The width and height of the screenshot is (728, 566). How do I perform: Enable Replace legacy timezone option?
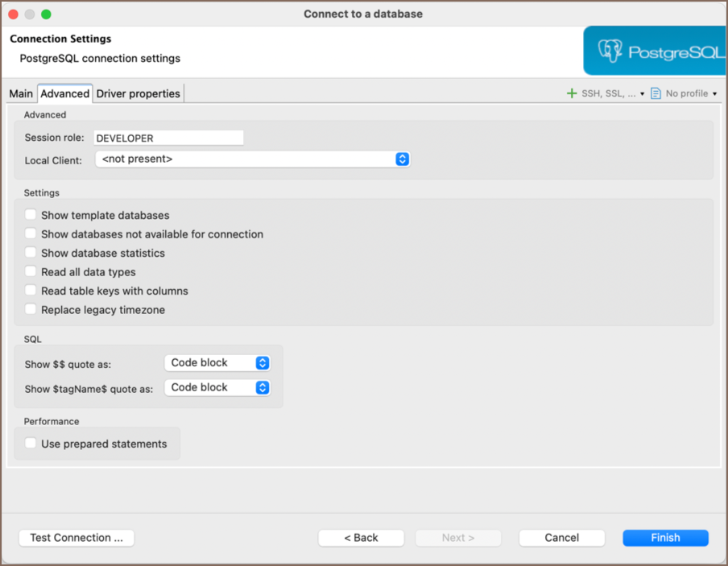pos(31,309)
